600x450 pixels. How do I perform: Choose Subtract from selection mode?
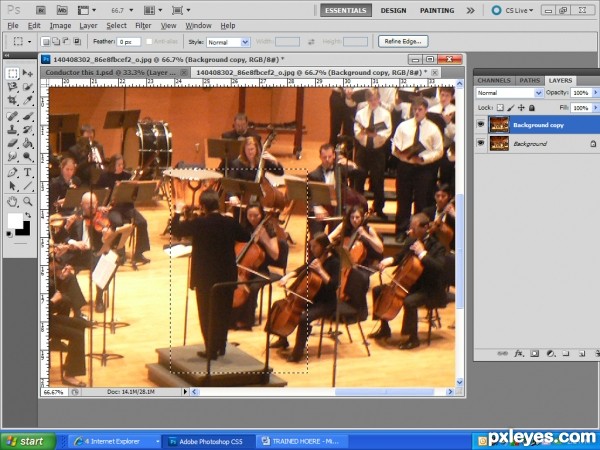click(x=66, y=41)
